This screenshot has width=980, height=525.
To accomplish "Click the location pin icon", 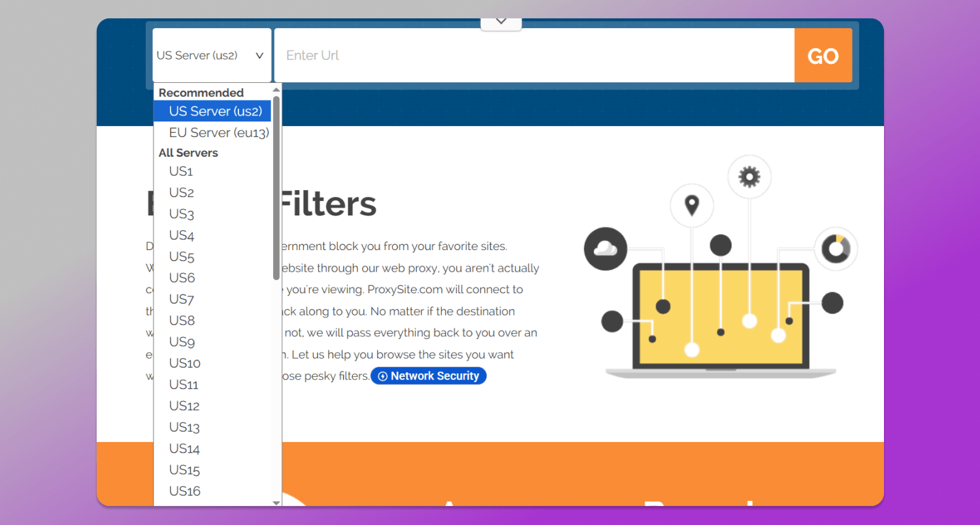I will coord(691,206).
